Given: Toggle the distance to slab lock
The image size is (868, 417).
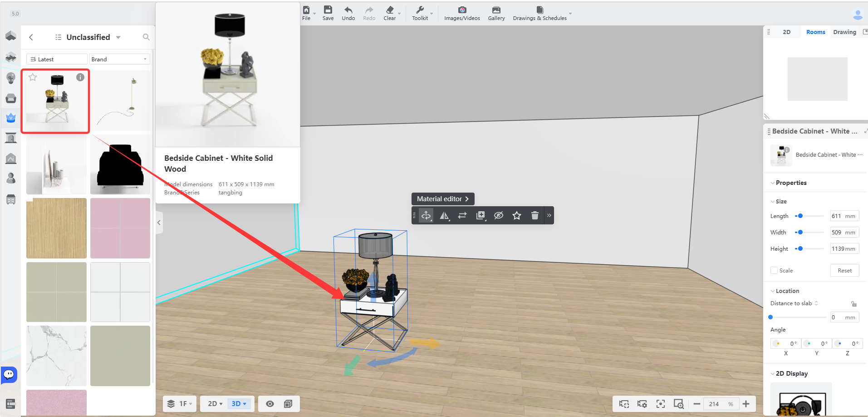Looking at the screenshot, I should click(854, 304).
